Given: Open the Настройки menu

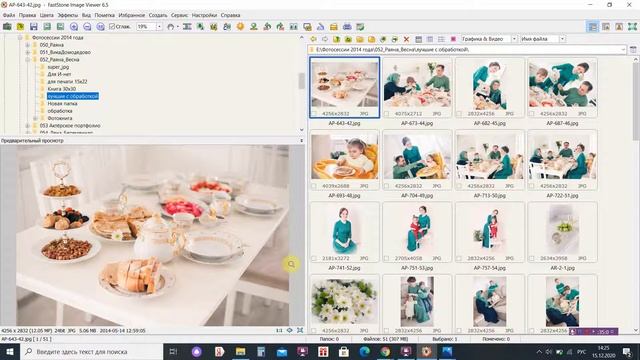Looking at the screenshot, I should pyautogui.click(x=204, y=15).
